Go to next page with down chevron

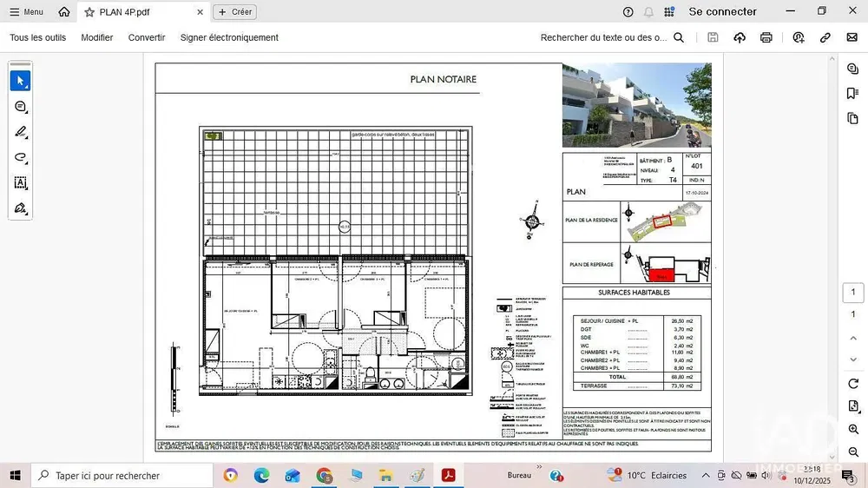click(x=853, y=360)
